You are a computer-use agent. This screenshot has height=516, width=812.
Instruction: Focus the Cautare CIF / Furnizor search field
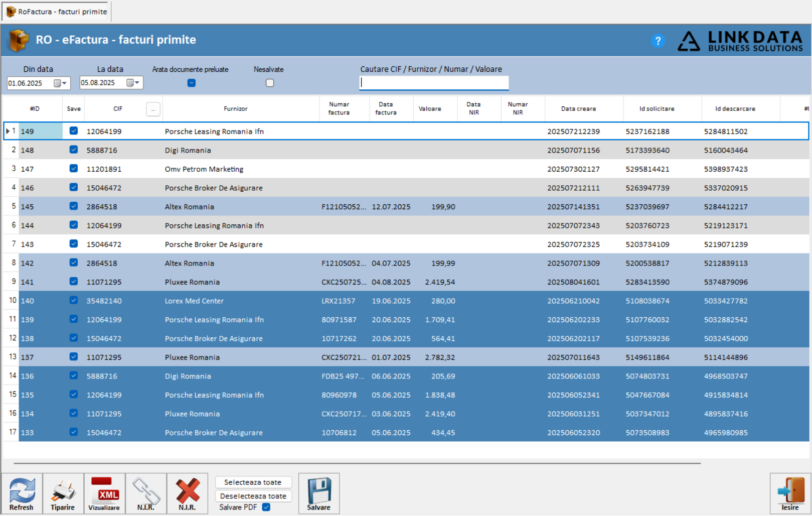(434, 83)
